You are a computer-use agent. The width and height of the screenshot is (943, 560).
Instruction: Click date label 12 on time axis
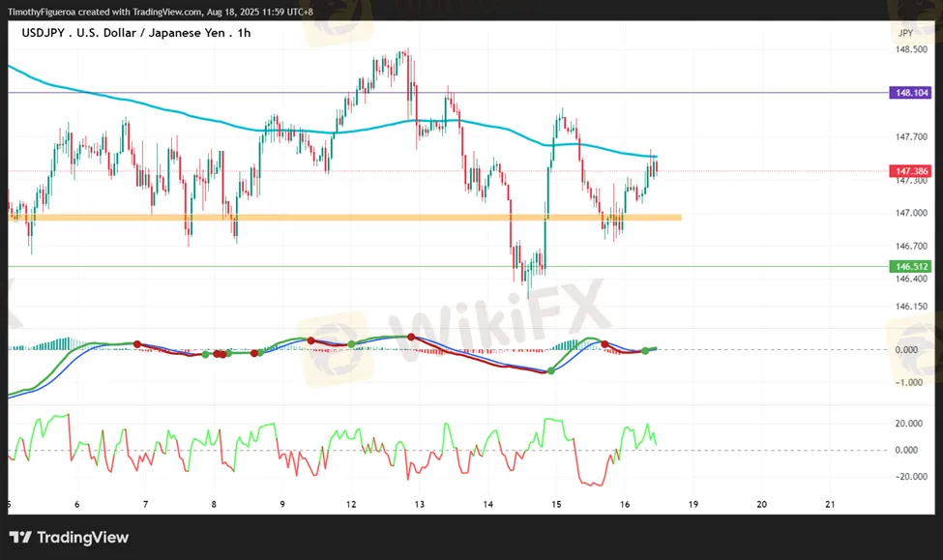point(350,504)
